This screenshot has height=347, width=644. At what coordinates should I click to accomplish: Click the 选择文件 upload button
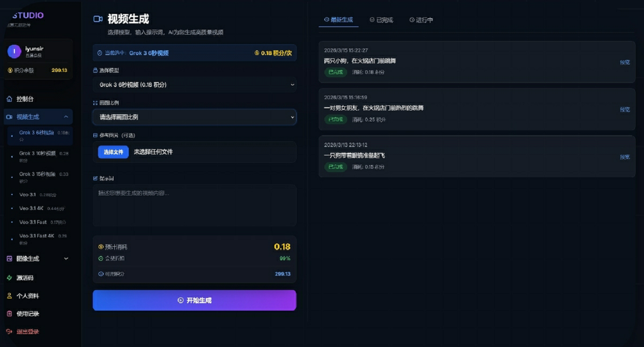(x=113, y=152)
